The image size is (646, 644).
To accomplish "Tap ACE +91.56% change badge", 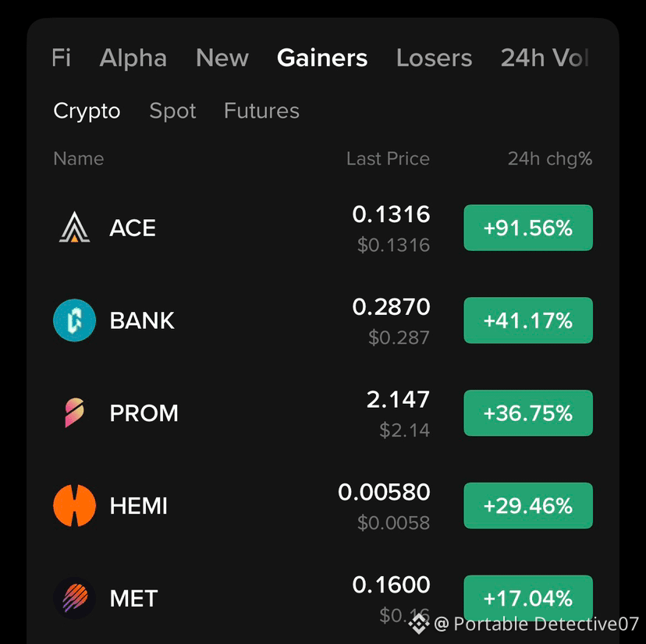I will pyautogui.click(x=528, y=228).
